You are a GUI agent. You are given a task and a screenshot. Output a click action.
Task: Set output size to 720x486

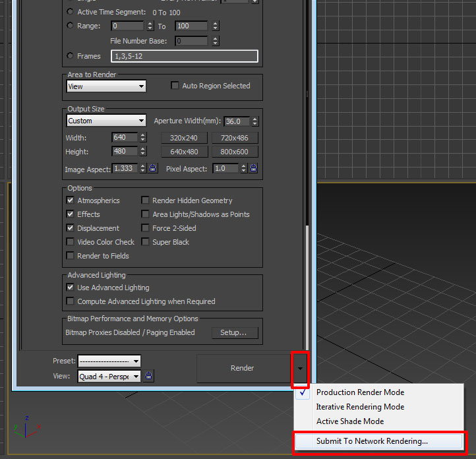(235, 138)
